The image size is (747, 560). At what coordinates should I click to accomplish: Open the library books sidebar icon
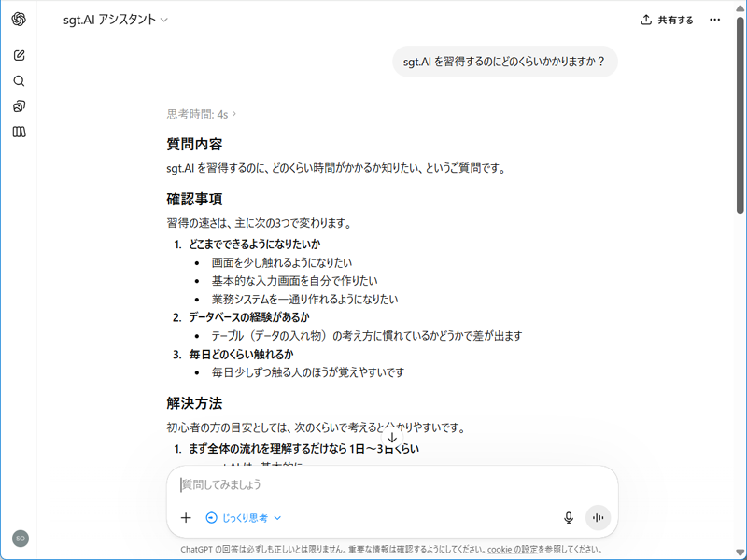tap(19, 132)
